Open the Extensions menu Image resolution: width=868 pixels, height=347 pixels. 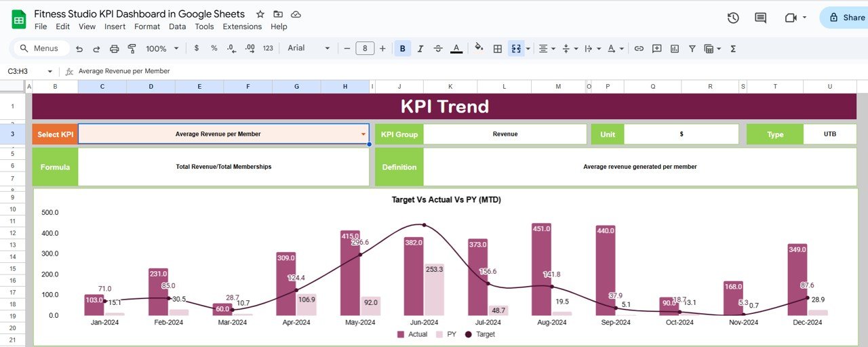tap(242, 26)
